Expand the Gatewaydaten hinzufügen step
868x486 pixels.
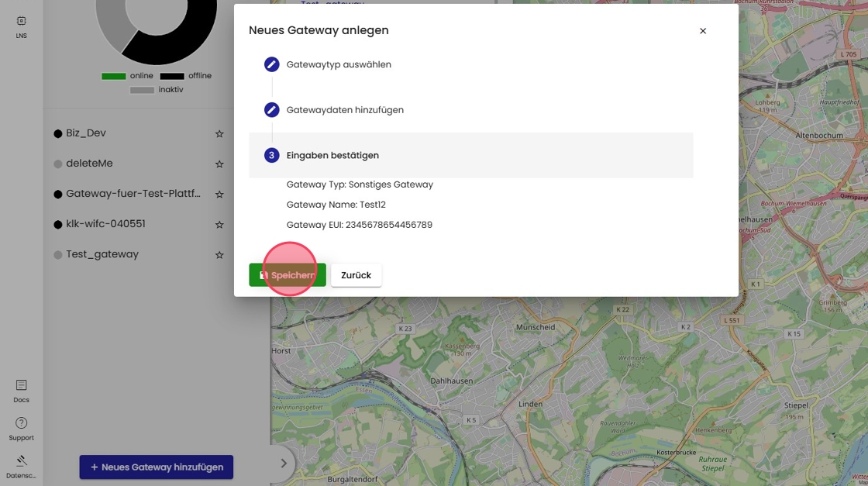(345, 110)
